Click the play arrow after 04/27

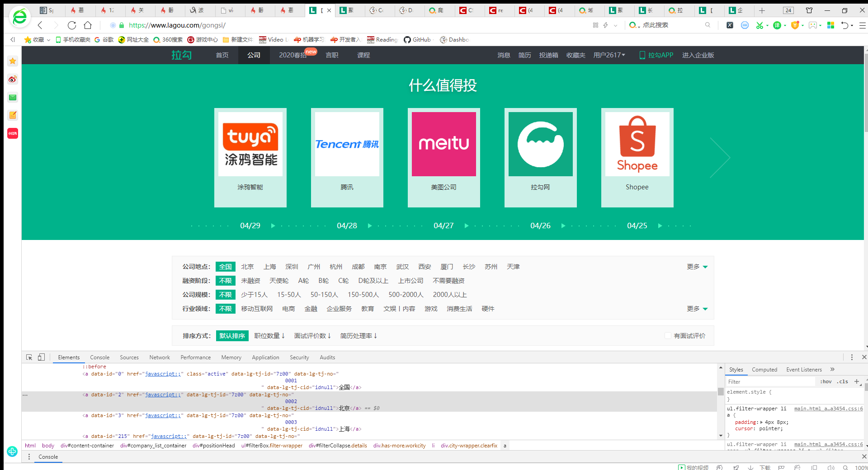click(466, 226)
